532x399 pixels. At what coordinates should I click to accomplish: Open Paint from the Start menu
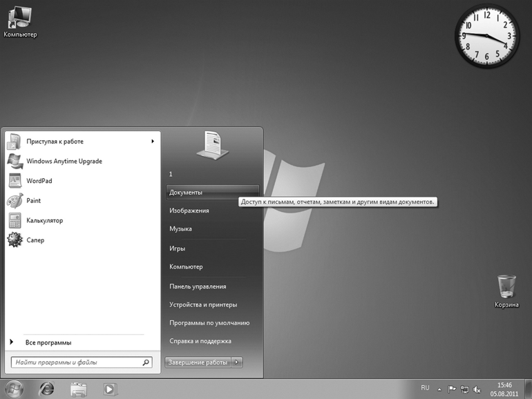[x=33, y=201]
